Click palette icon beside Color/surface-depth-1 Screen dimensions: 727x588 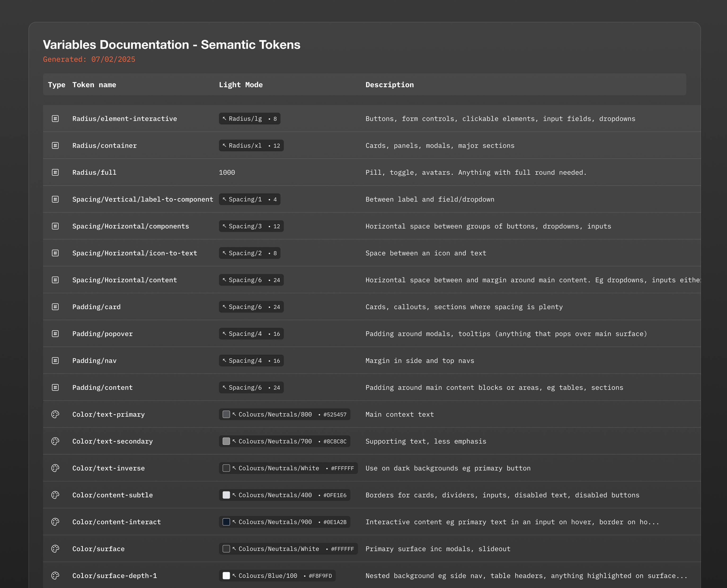pos(55,575)
